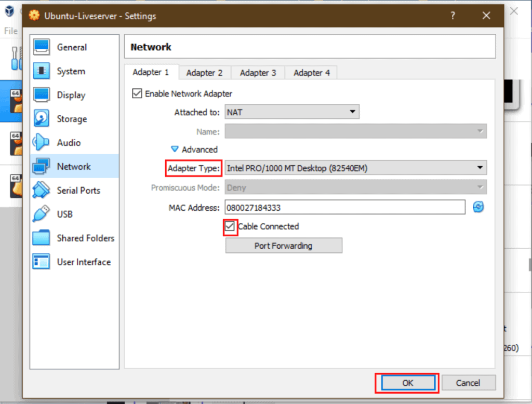Uncheck Cable Connected
The height and width of the screenshot is (404, 532).
tap(230, 227)
